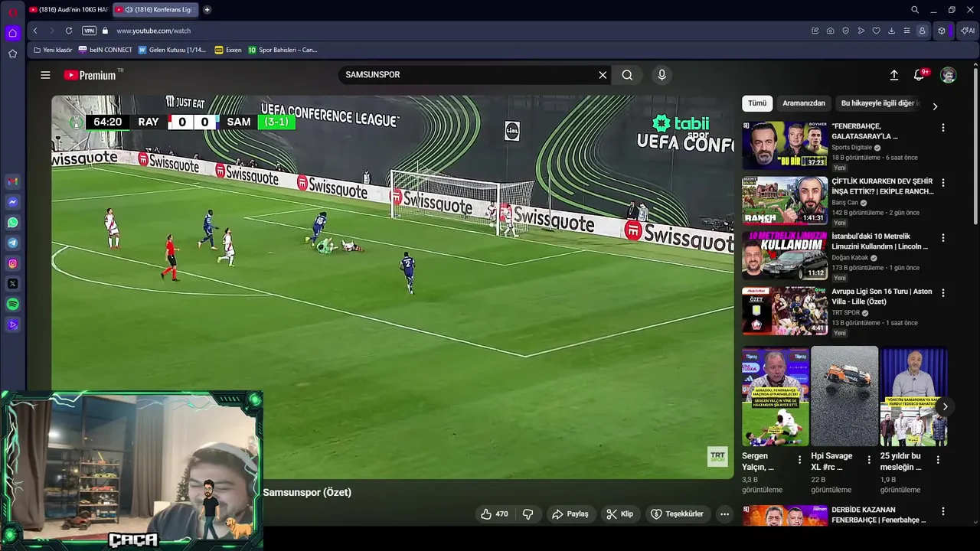Open YouTube notifications bell
The width and height of the screenshot is (980, 551).
[920, 75]
